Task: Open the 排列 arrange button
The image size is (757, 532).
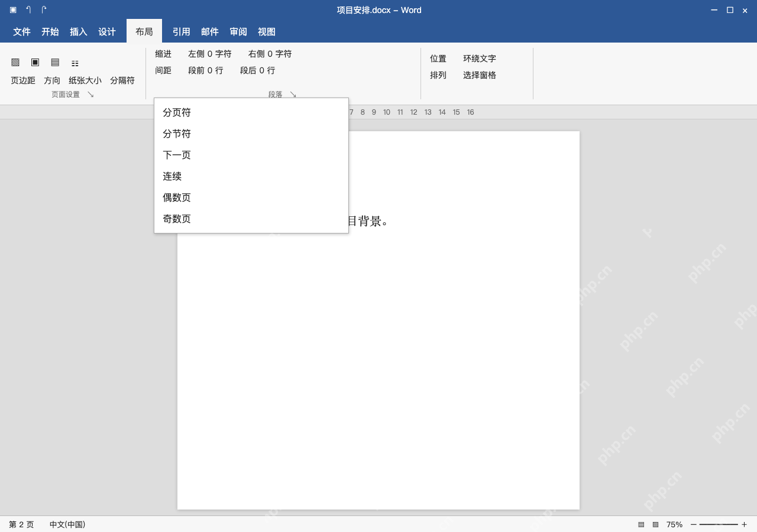Action: pos(438,75)
